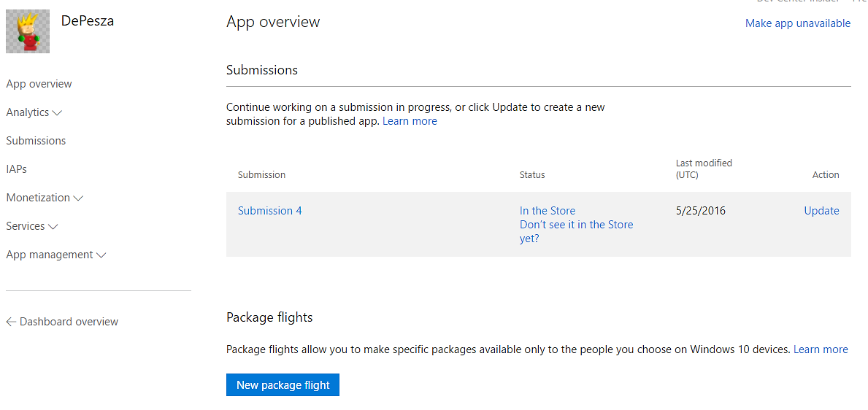The height and width of the screenshot is (410, 868).
Task: Expand the Analytics menu
Action: pos(34,112)
